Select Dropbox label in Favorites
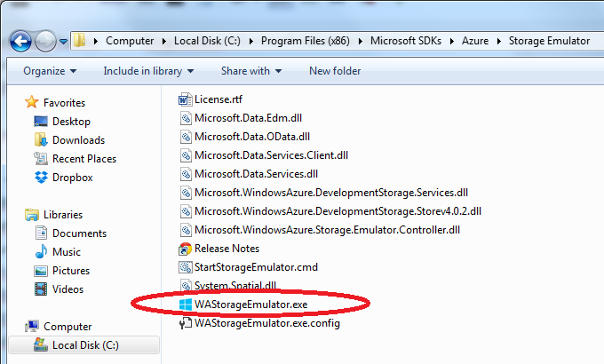The width and height of the screenshot is (604, 364). click(73, 178)
